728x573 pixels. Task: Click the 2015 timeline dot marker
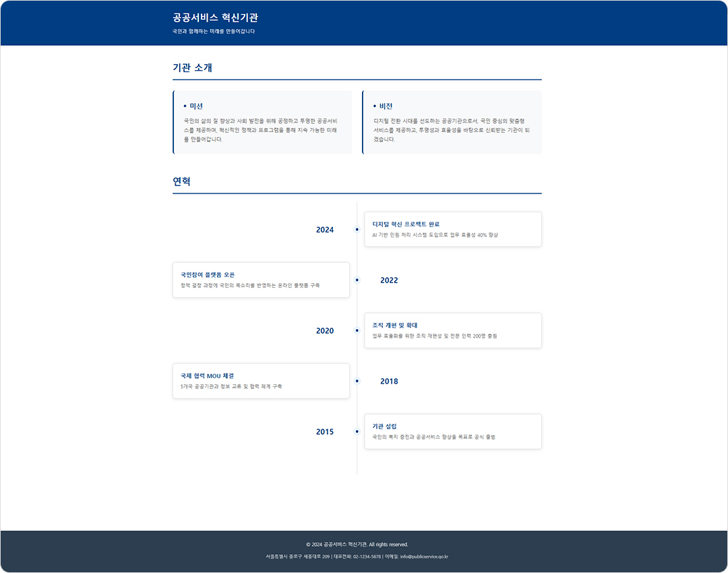tap(357, 431)
